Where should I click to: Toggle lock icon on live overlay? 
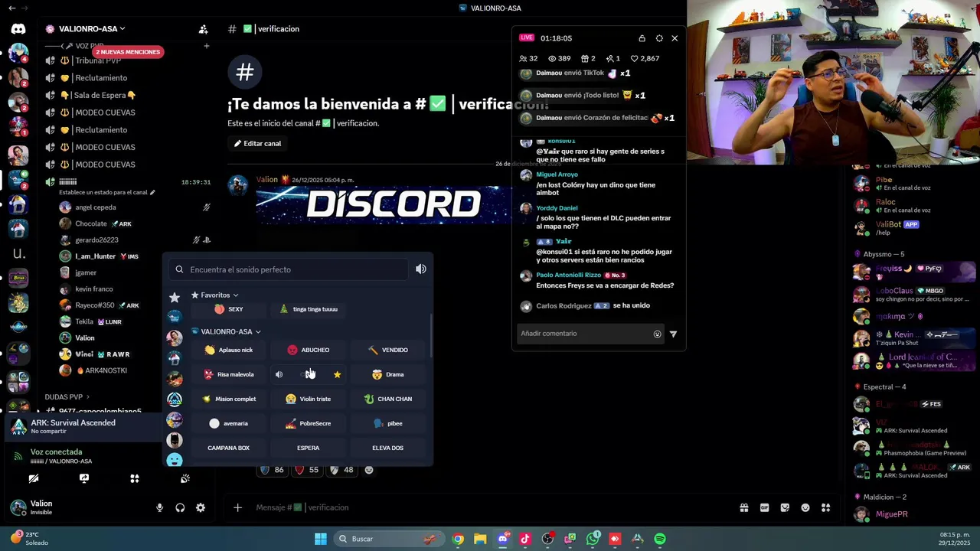click(642, 38)
